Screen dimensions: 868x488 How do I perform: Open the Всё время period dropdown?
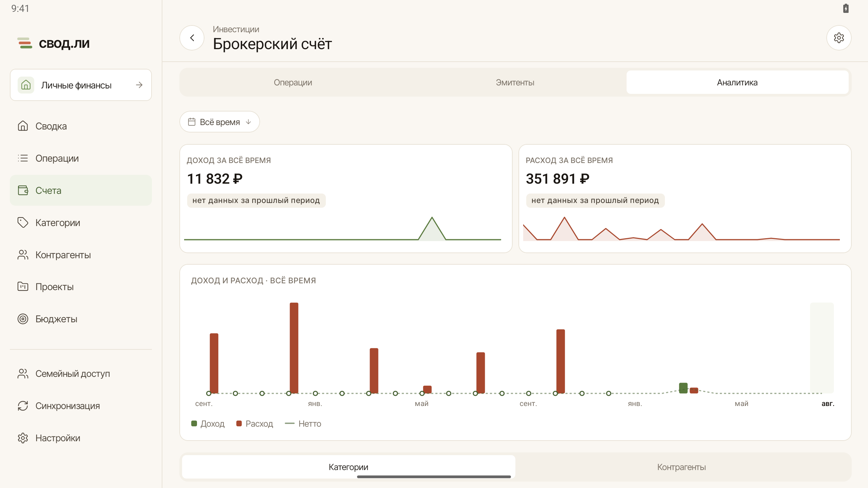pos(220,122)
